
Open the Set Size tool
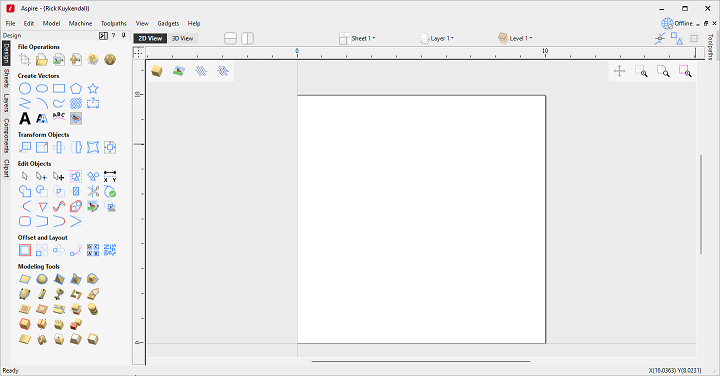pyautogui.click(x=42, y=147)
